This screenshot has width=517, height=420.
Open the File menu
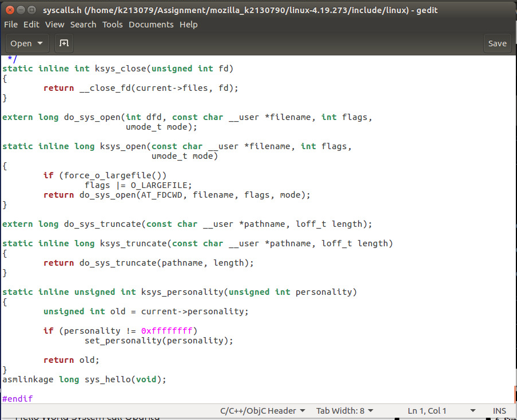pos(10,24)
